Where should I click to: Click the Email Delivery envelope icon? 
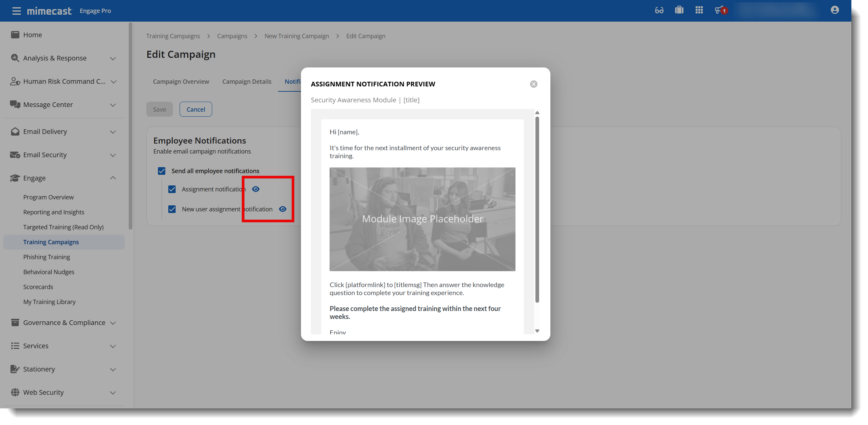click(x=15, y=131)
